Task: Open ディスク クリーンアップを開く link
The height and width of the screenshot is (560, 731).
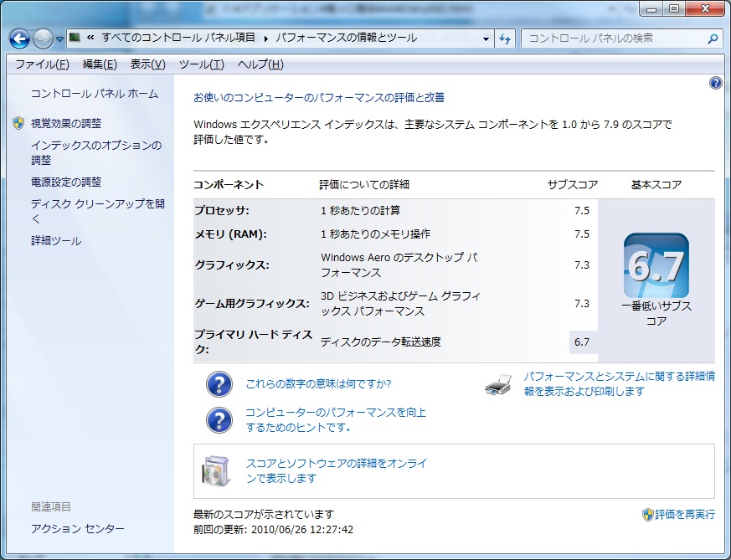Action: [97, 211]
